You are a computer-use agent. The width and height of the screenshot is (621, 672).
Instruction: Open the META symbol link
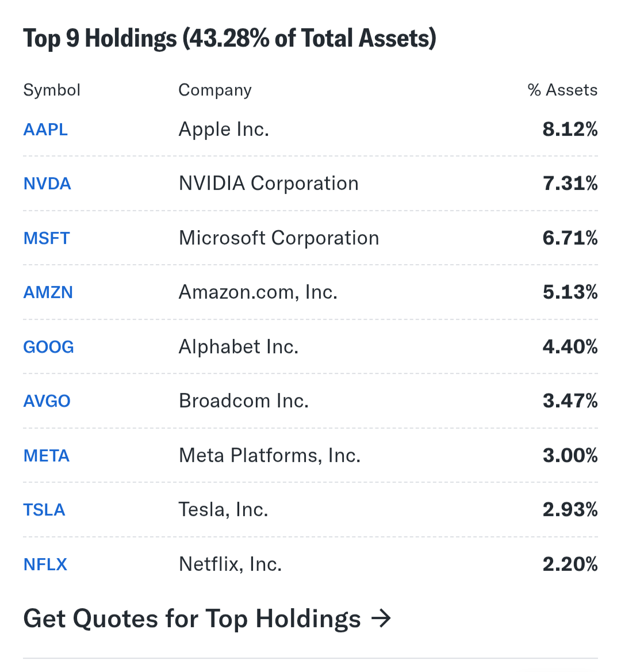[x=47, y=456]
